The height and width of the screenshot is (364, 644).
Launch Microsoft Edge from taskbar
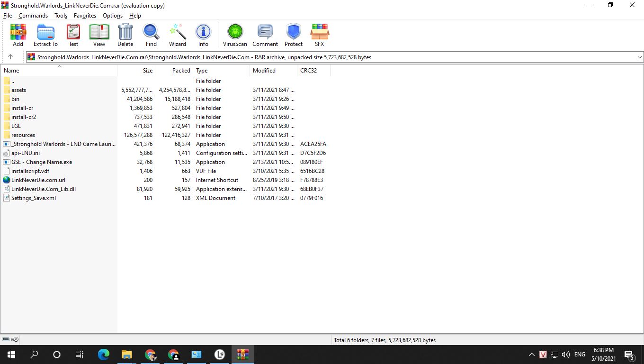(104, 355)
